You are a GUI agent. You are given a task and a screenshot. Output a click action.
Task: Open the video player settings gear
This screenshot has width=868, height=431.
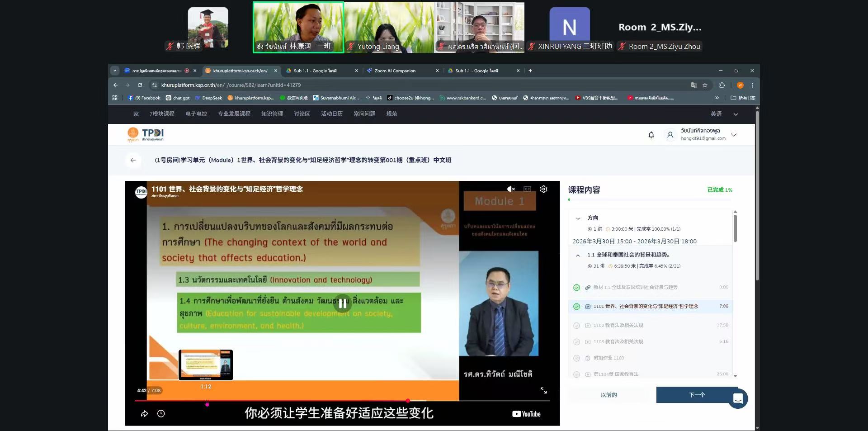[543, 189]
